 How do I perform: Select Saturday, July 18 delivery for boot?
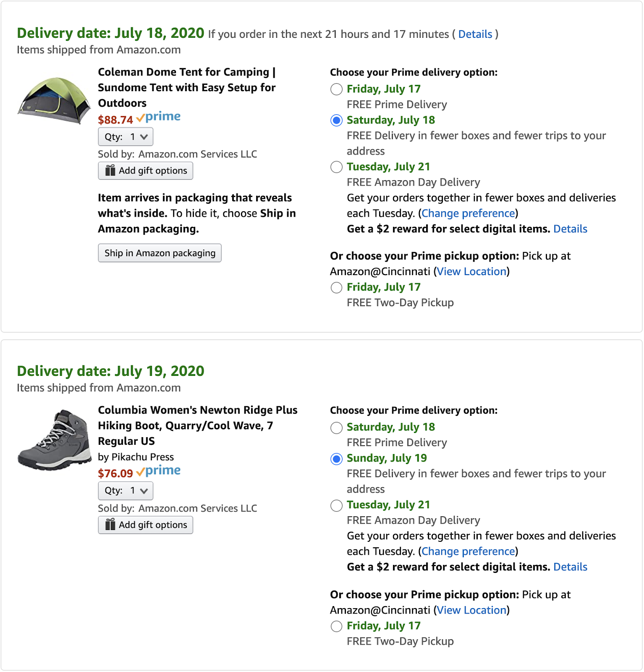point(337,428)
